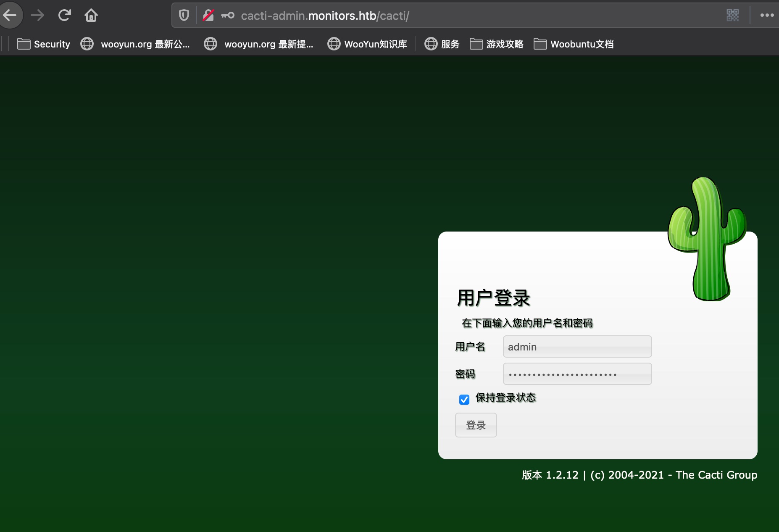The width and height of the screenshot is (779, 532).
Task: Open the 游戏攻略 bookmarks folder
Action: click(x=497, y=44)
